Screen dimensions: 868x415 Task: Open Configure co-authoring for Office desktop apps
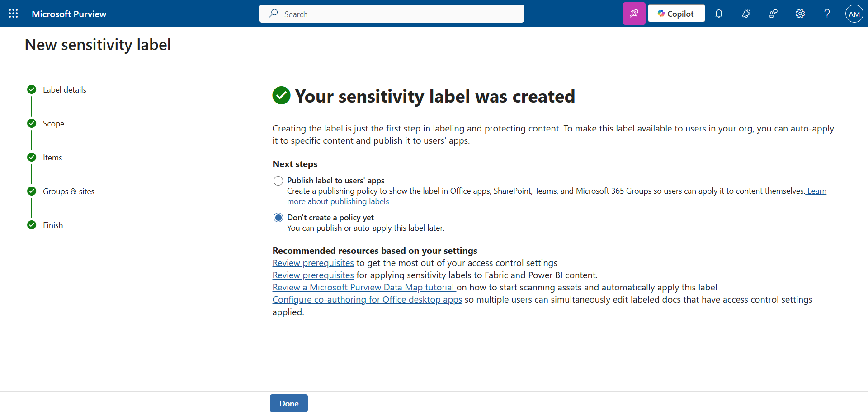click(367, 300)
